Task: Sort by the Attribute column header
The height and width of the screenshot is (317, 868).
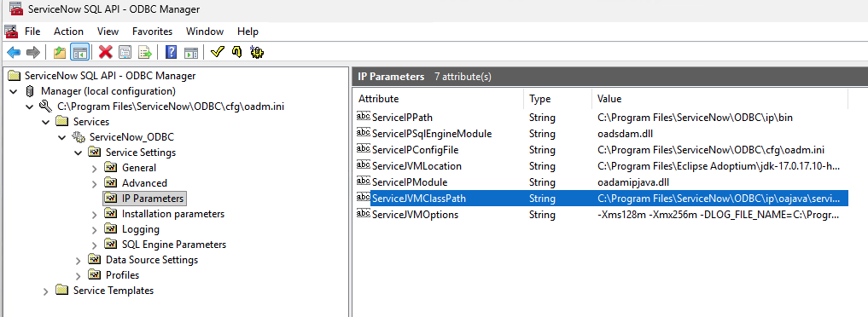Action: click(x=438, y=99)
